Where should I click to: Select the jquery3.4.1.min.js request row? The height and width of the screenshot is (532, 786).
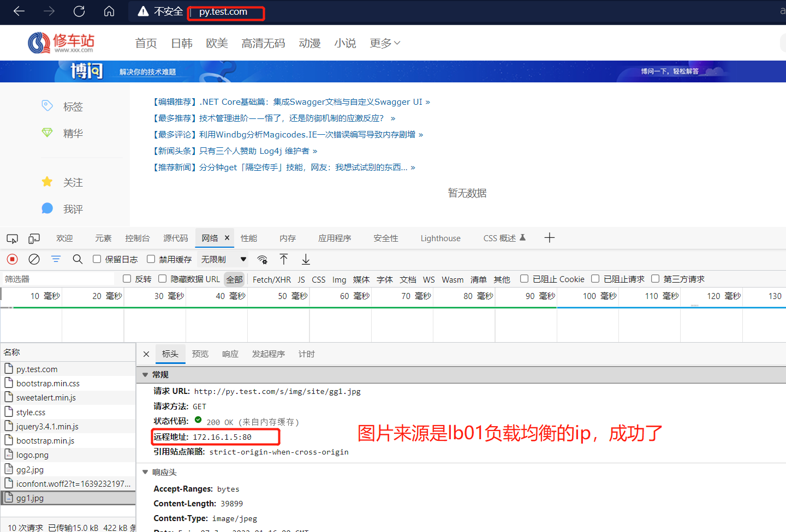pos(68,427)
